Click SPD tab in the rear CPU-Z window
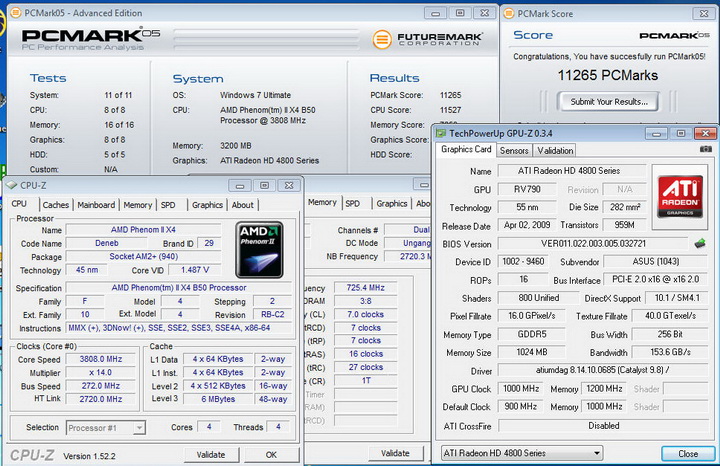 coord(353,203)
